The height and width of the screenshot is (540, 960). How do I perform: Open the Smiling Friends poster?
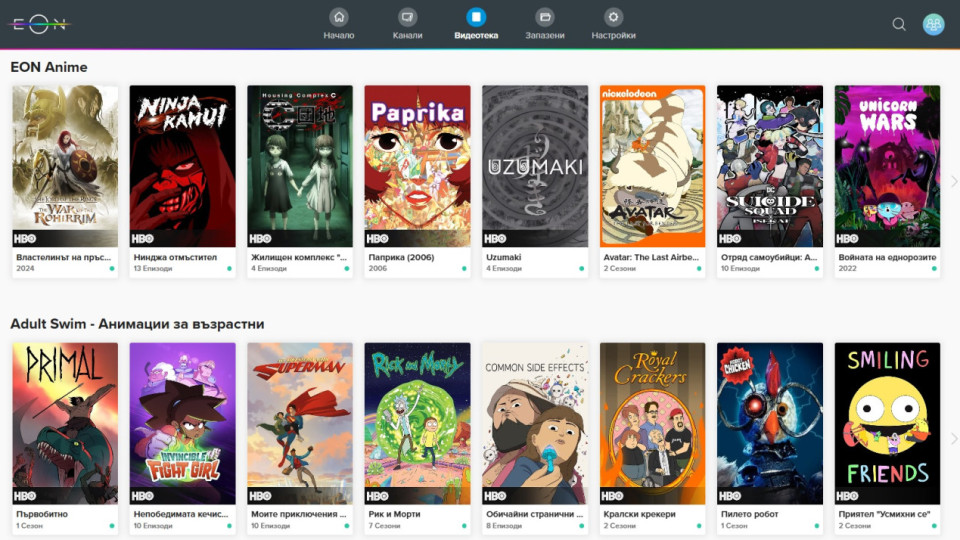pyautogui.click(x=888, y=423)
